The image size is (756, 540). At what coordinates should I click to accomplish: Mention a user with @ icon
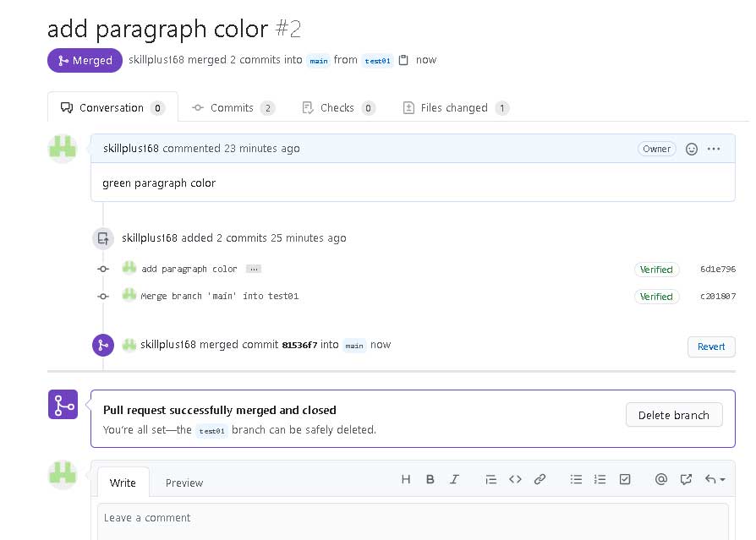click(x=661, y=479)
